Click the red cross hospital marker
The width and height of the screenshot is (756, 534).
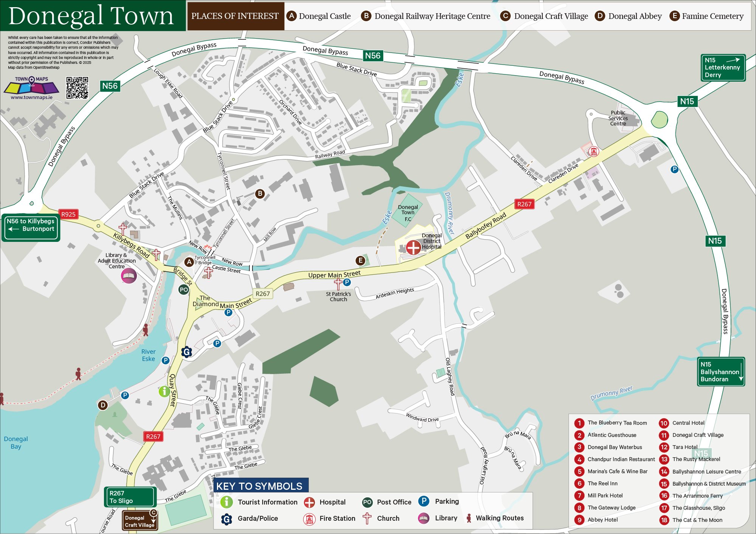pos(413,248)
